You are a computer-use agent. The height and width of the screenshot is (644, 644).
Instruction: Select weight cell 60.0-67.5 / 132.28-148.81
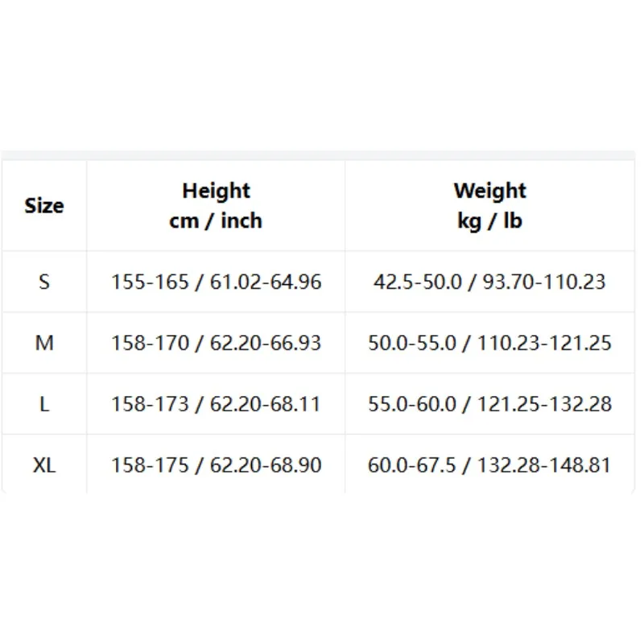click(x=490, y=465)
